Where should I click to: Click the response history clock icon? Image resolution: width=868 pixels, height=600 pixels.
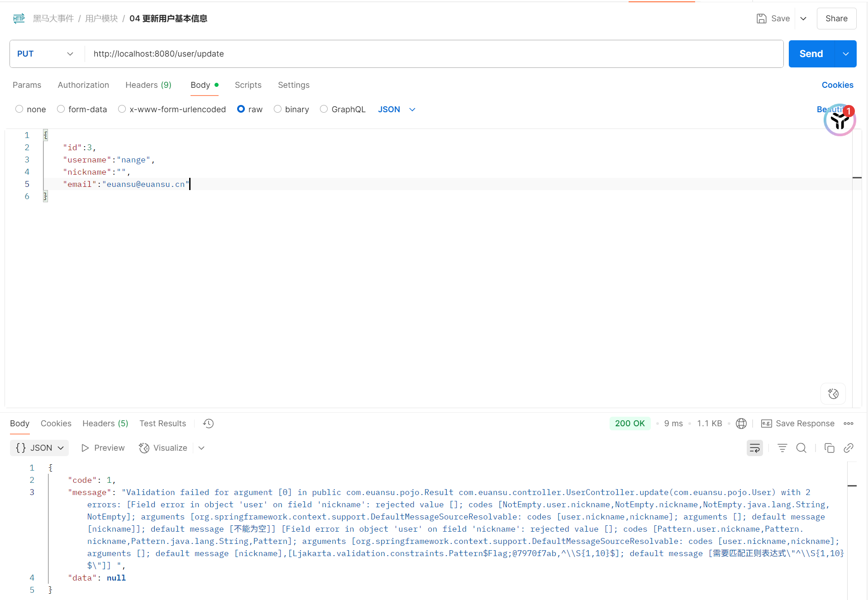(x=208, y=424)
